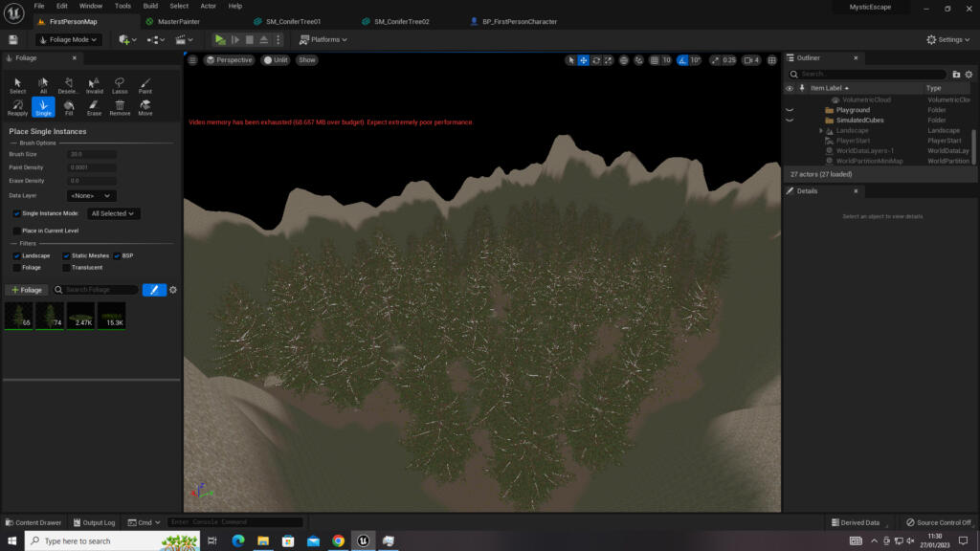Open the Foliage Mode dropdown
980x551 pixels.
click(x=68, y=39)
